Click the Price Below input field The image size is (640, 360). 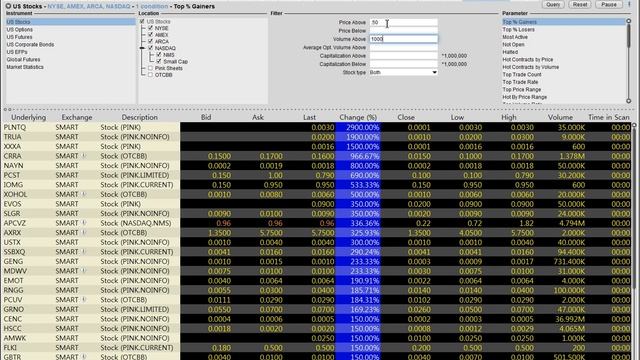coord(403,31)
